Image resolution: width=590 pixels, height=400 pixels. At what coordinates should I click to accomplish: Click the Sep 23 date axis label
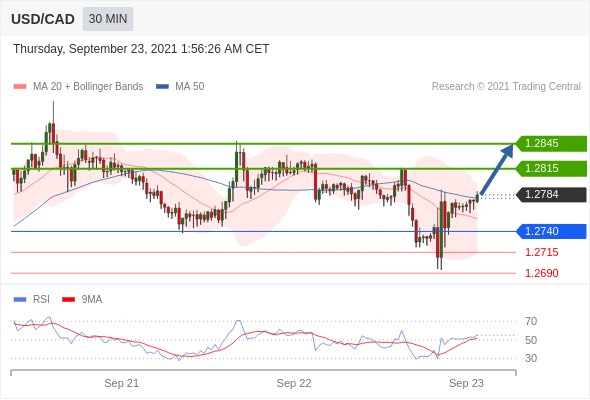[x=466, y=383]
